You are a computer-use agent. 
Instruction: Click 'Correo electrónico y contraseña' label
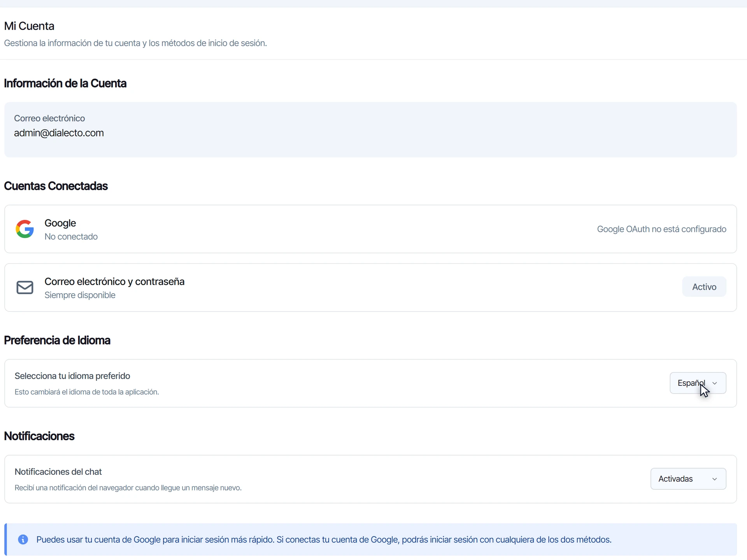click(x=114, y=282)
